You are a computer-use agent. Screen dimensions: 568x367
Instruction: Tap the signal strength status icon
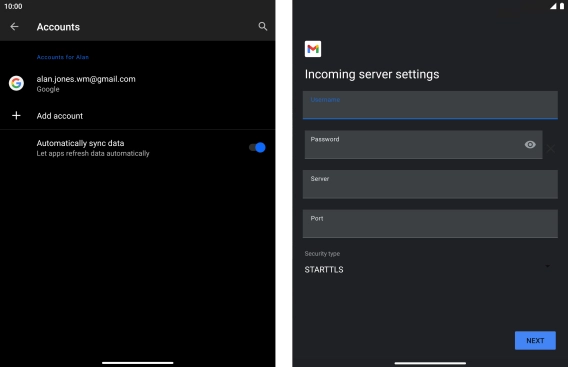(x=553, y=6)
